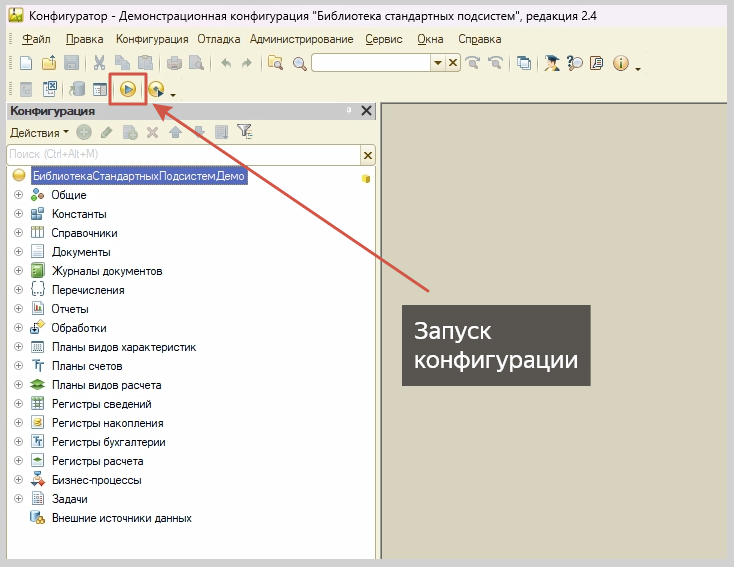Viewport: 734px width, 567px height.
Task: Open the Конфигурация menu
Action: tap(152, 39)
